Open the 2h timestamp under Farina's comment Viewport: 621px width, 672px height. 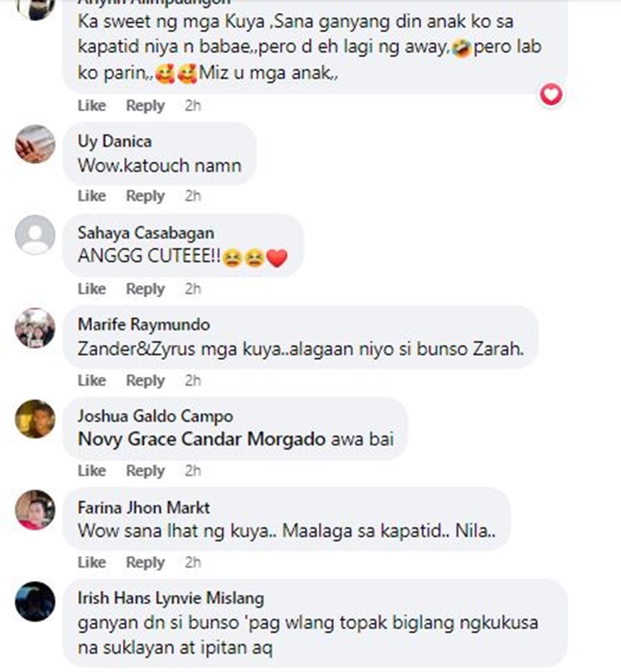[x=193, y=562]
